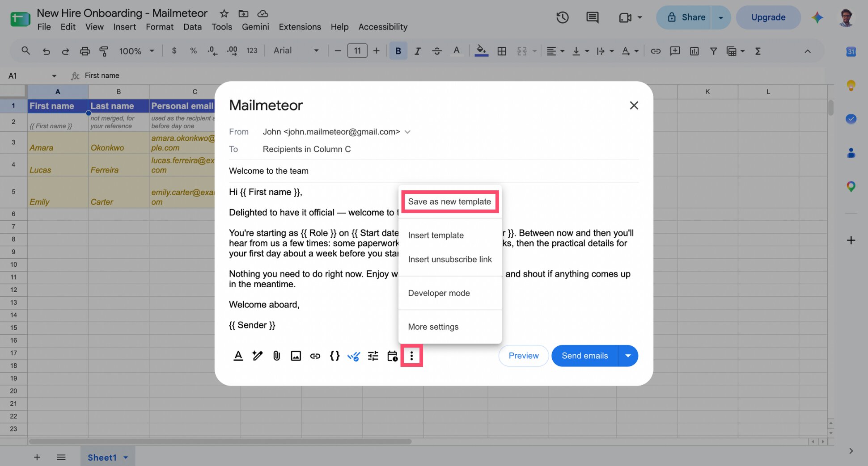Click the paint format icon

point(104,51)
